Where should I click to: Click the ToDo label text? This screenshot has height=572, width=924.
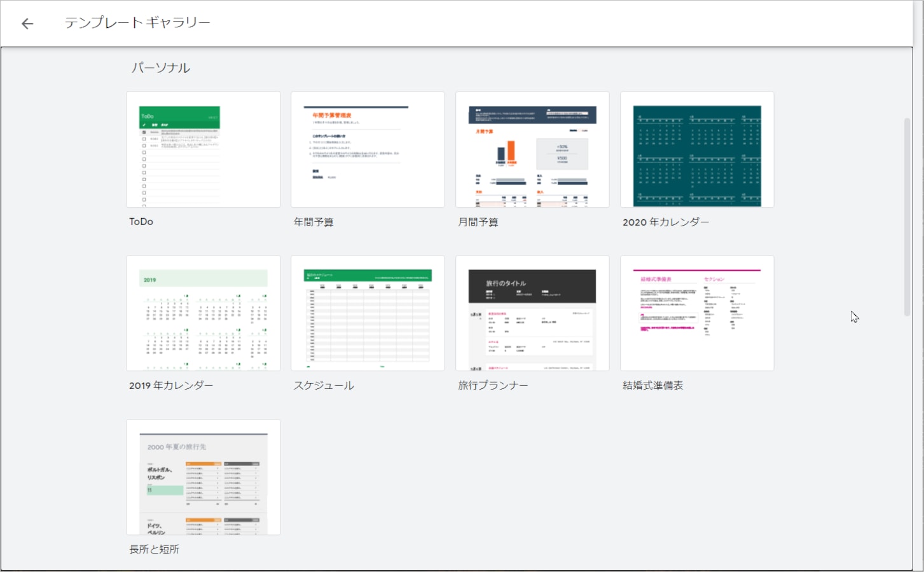(141, 222)
